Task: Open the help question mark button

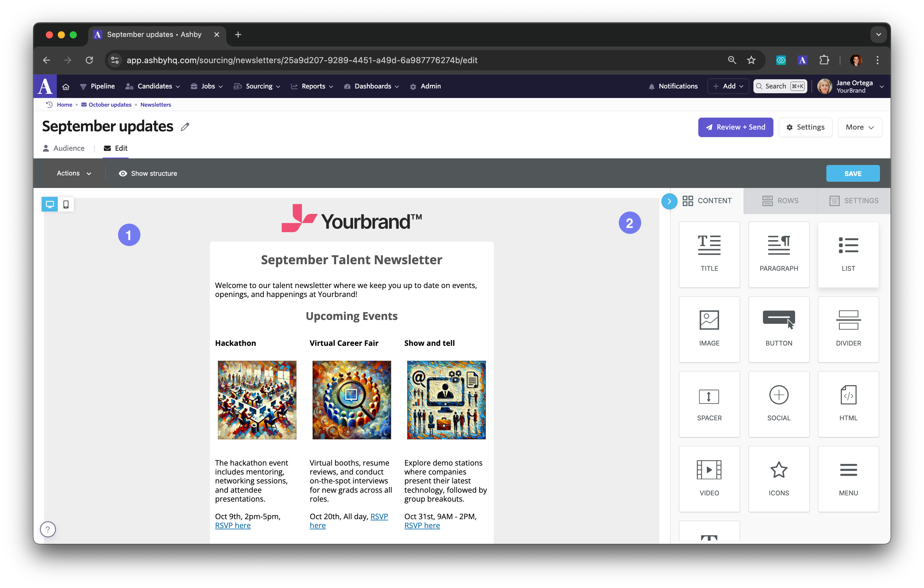Action: pos(48,529)
